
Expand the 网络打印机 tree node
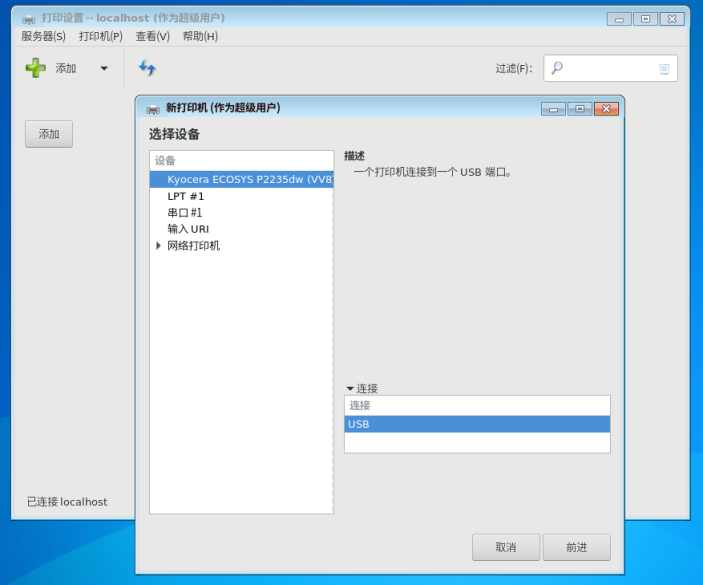(158, 246)
